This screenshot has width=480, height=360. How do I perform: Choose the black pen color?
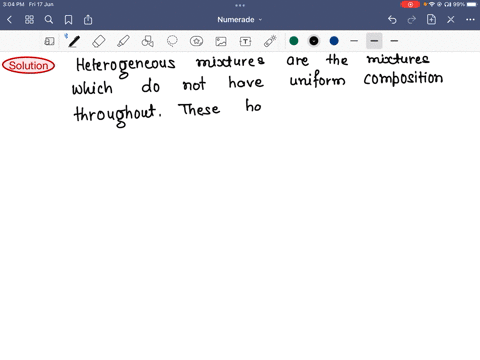(314, 41)
